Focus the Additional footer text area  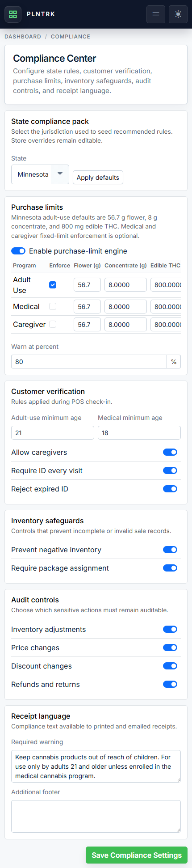pos(96,816)
